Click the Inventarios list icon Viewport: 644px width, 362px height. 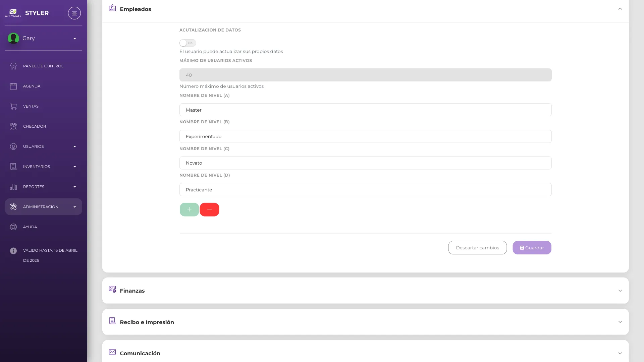pyautogui.click(x=13, y=167)
